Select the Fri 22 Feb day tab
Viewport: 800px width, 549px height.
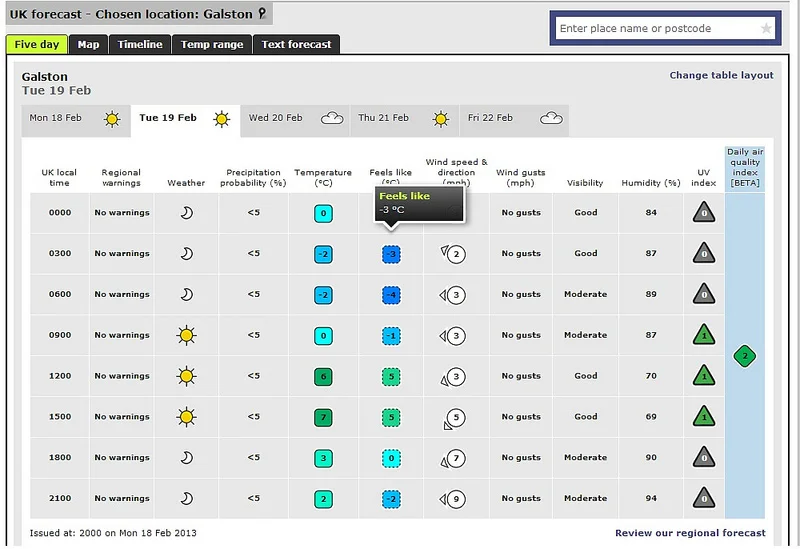(514, 121)
